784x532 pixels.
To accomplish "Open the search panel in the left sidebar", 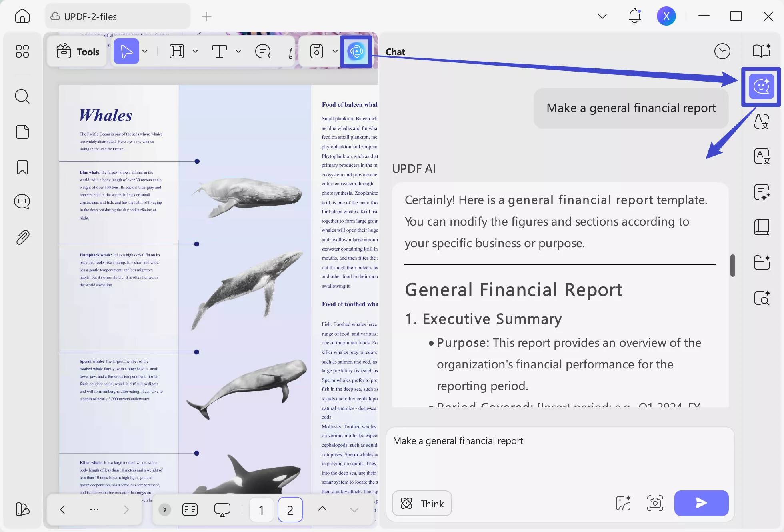I will [22, 96].
